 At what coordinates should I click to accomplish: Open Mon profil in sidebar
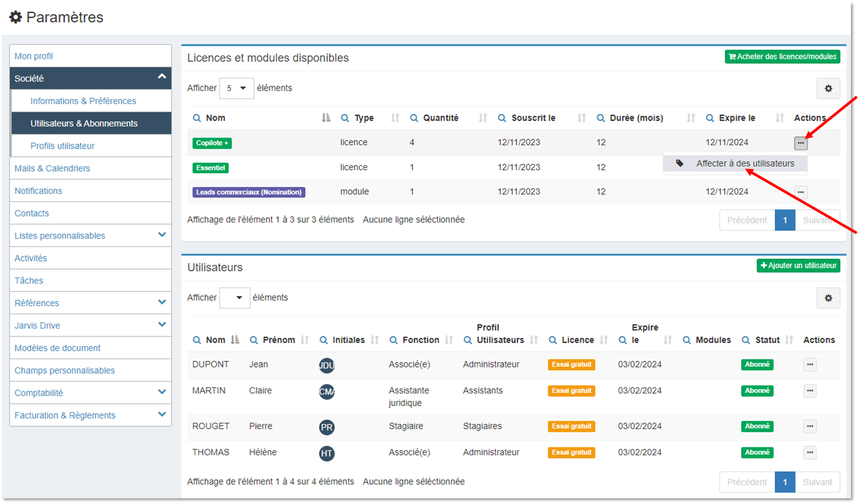pos(90,56)
